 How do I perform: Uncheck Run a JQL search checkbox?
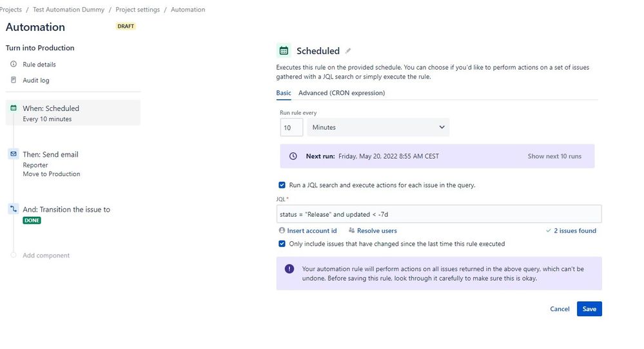(x=282, y=185)
